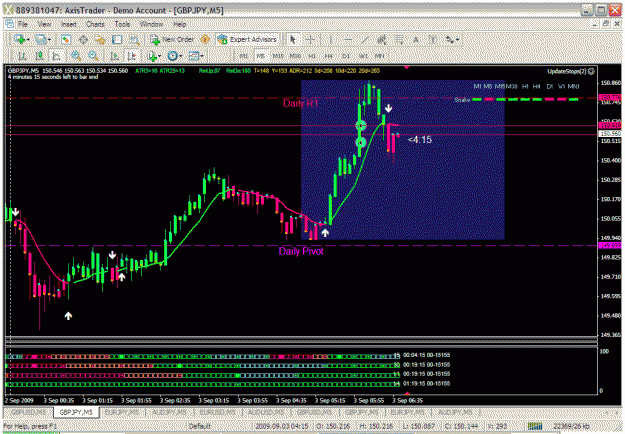Toggle the Expert Advisors button
The width and height of the screenshot is (625, 434).
[247, 39]
